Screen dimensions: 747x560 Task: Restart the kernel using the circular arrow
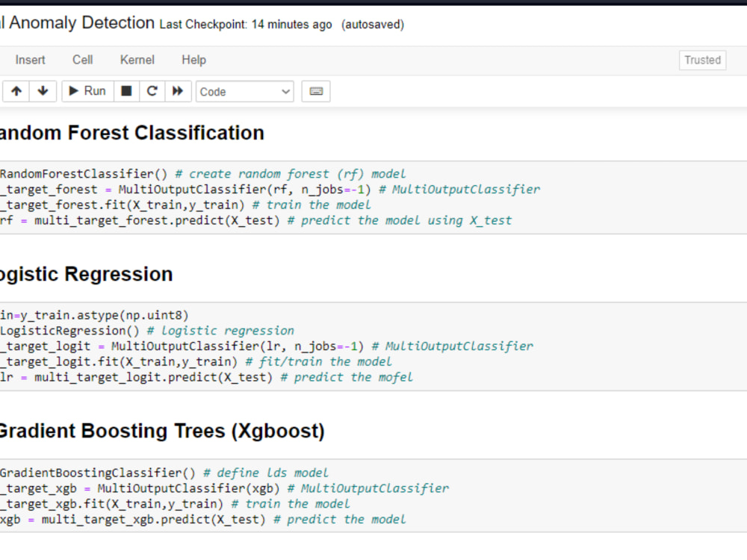coord(152,91)
